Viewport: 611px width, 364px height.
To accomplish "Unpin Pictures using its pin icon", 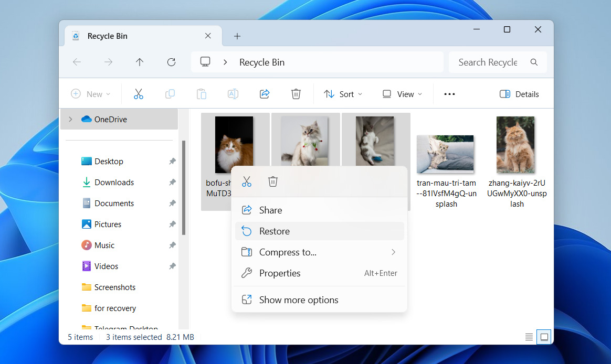I will pos(172,224).
